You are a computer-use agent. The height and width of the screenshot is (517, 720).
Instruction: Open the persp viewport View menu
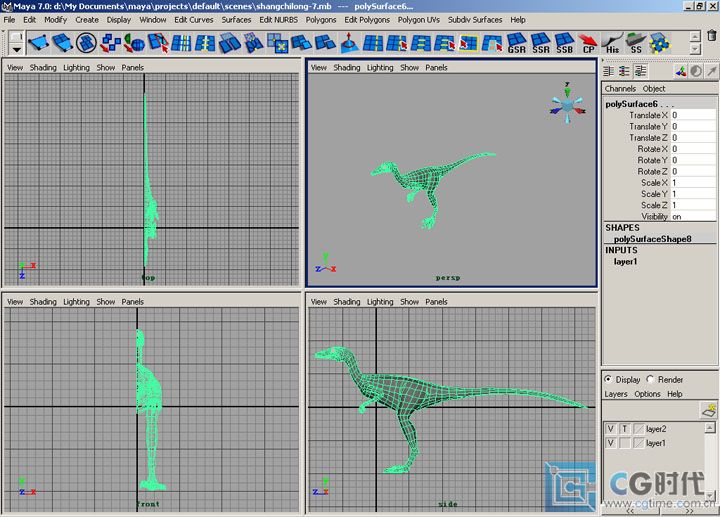(319, 67)
